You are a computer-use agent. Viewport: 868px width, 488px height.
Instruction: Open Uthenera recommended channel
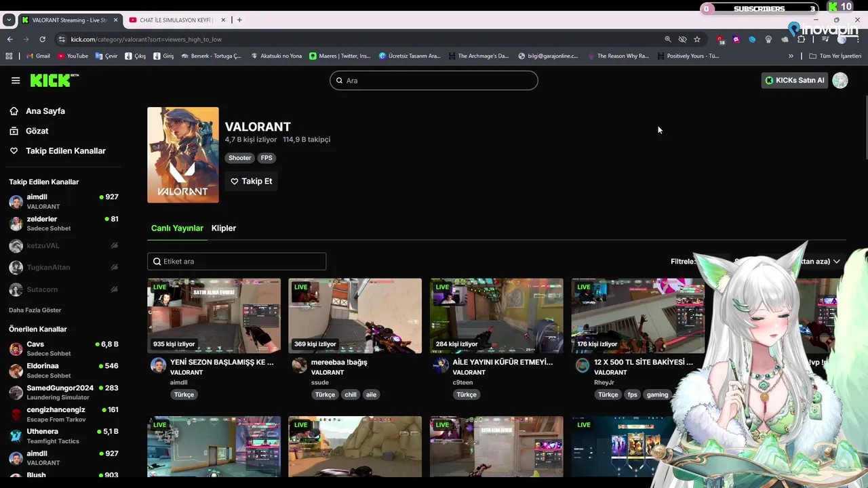[x=64, y=436]
